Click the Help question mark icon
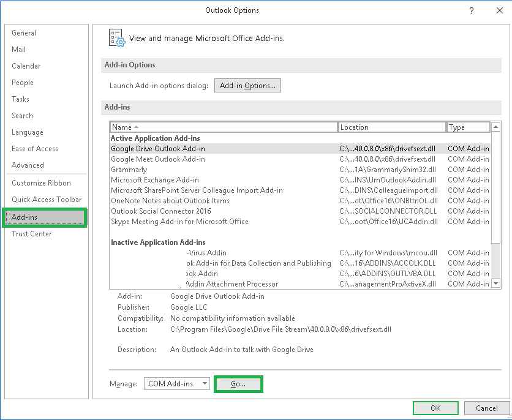 coord(471,11)
